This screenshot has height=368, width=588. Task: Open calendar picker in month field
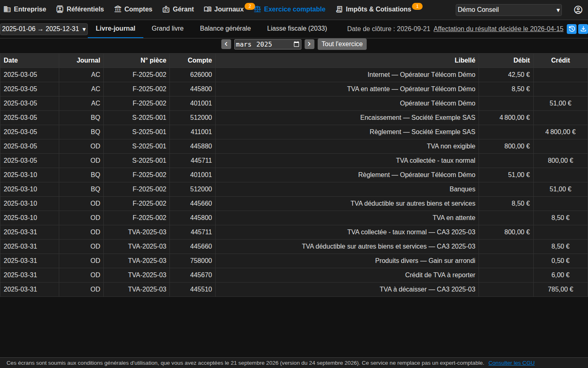296,44
